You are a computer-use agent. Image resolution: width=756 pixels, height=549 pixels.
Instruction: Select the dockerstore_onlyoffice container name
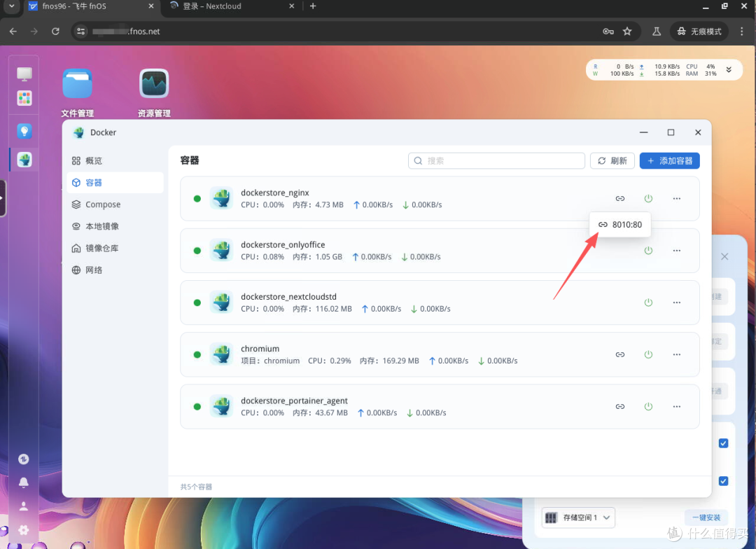tap(283, 244)
